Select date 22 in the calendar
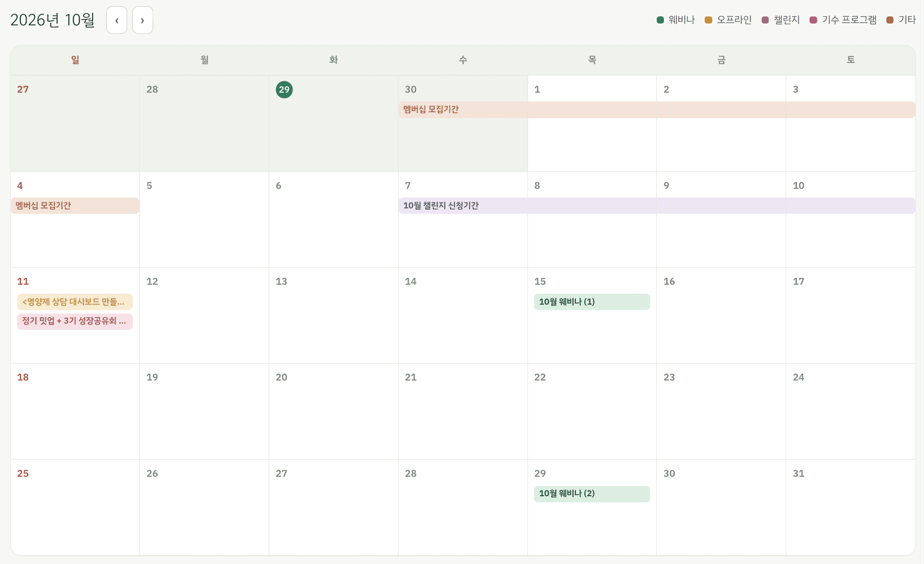 [x=540, y=377]
